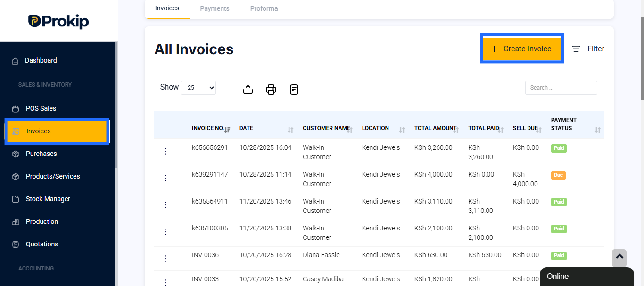The width and height of the screenshot is (644, 286).
Task: Sort by Payment Status column
Action: point(576,124)
